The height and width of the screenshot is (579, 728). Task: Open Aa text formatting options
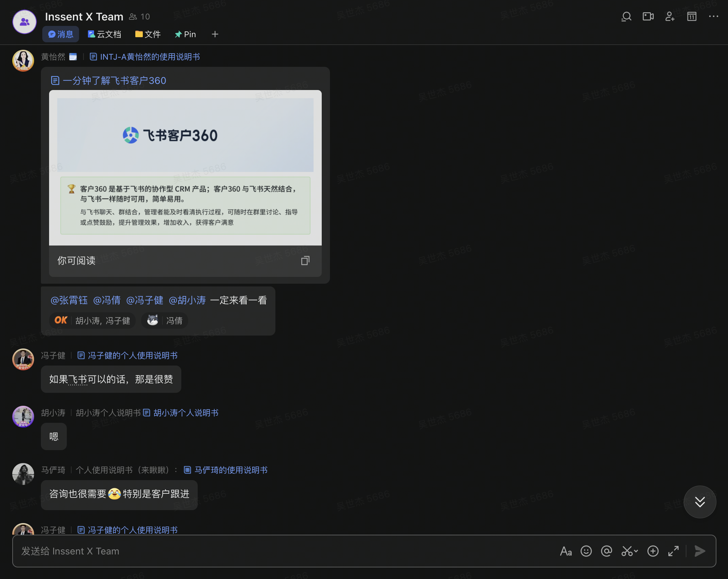click(566, 551)
